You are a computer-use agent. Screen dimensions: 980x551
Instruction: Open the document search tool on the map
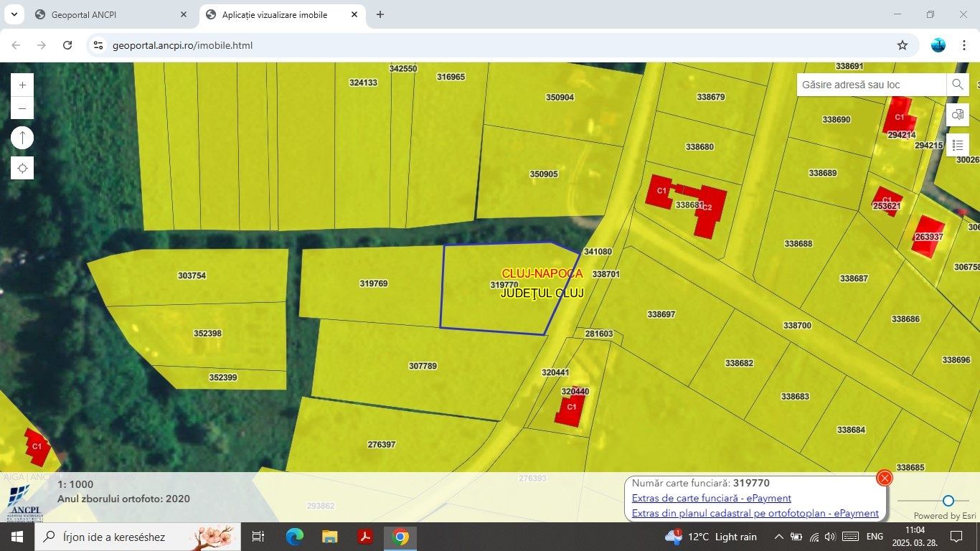[x=958, y=115]
